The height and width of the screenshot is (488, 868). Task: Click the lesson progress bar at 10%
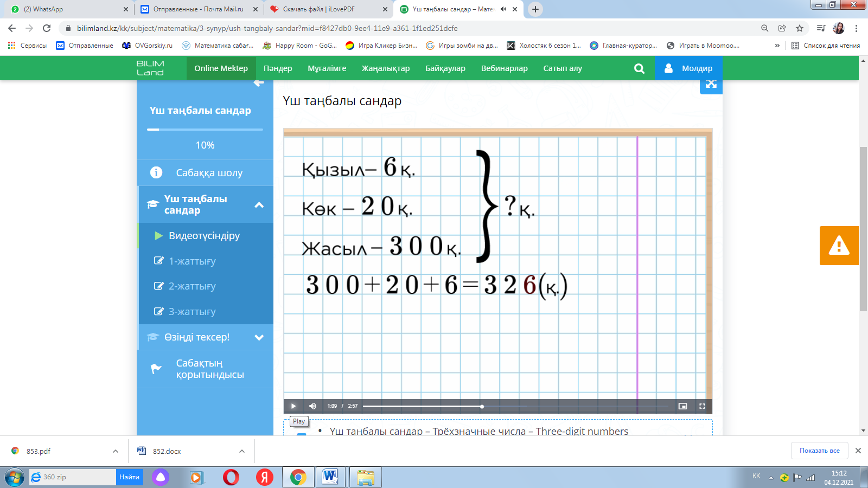(205, 130)
